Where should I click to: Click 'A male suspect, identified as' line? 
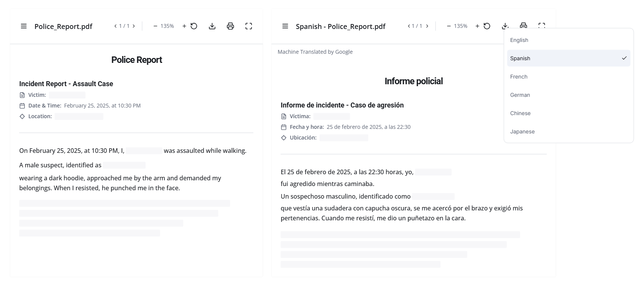(x=60, y=165)
